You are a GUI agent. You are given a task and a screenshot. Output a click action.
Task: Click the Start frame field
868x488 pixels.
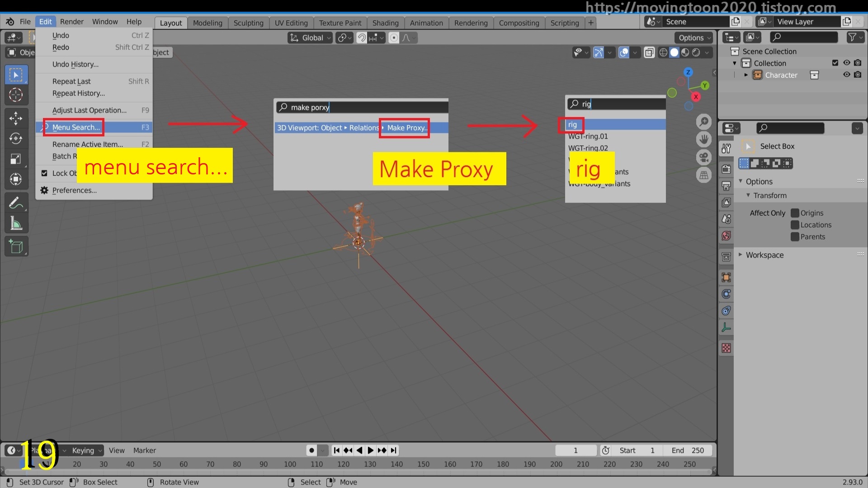point(637,450)
